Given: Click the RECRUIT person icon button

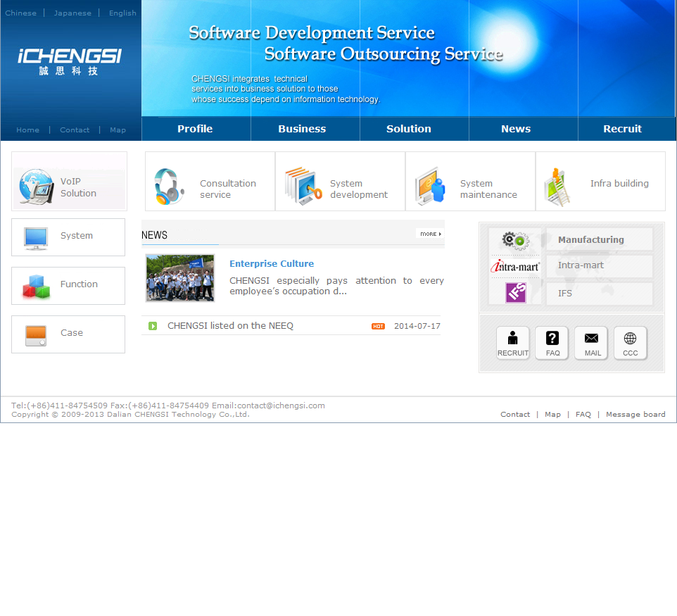Looking at the screenshot, I should click(512, 344).
